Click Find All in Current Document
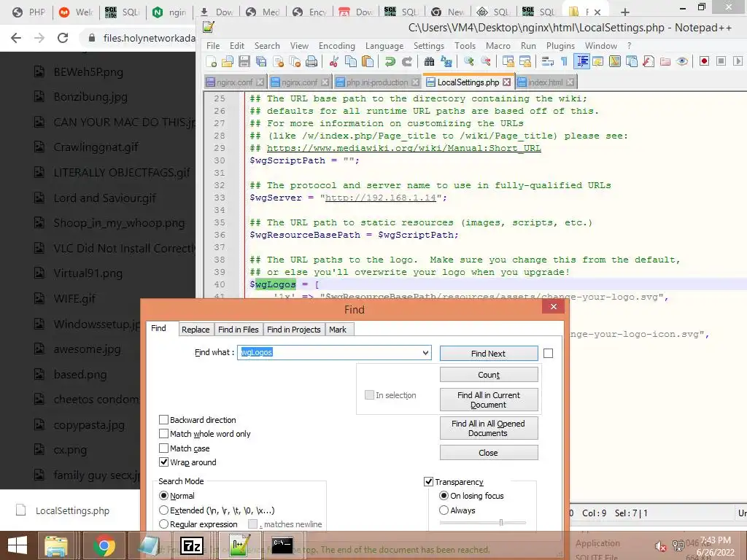Viewport: 747px width, 560px height. coord(489,400)
